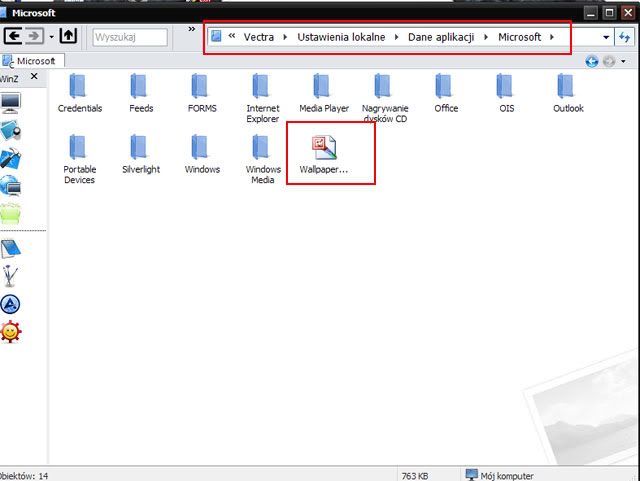Click the smiley gear icon in sidebar
The height and width of the screenshot is (481, 640).
click(11, 332)
